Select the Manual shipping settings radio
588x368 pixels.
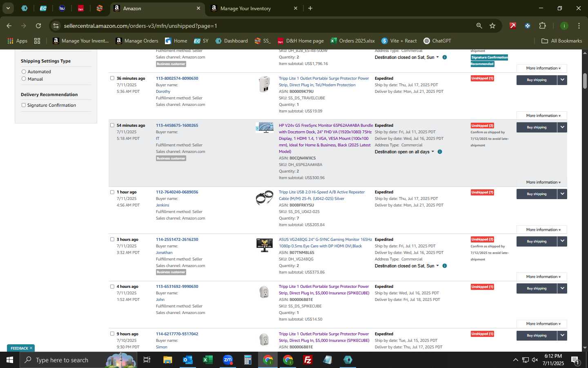24,79
